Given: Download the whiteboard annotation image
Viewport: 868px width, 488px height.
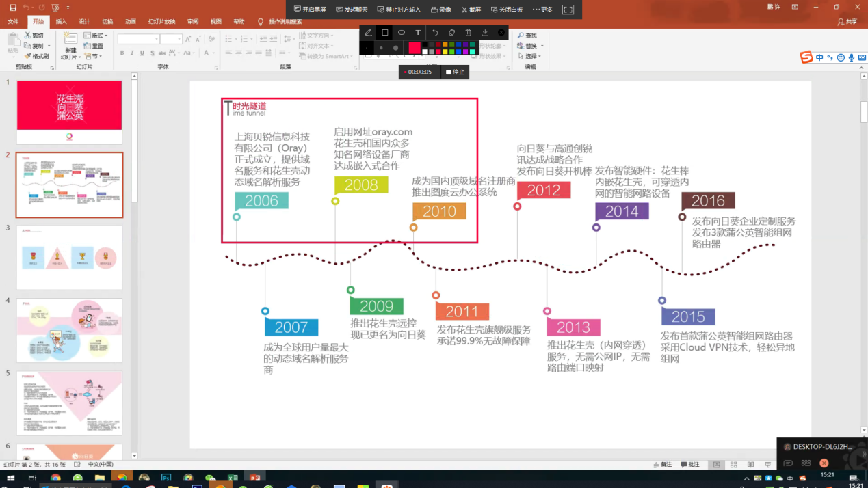Looking at the screenshot, I should [x=485, y=33].
